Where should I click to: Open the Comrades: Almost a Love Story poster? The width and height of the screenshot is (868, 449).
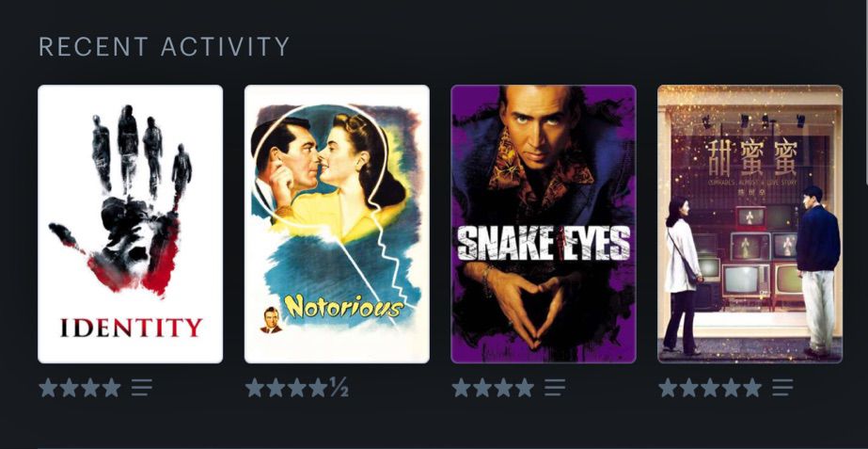click(x=750, y=224)
